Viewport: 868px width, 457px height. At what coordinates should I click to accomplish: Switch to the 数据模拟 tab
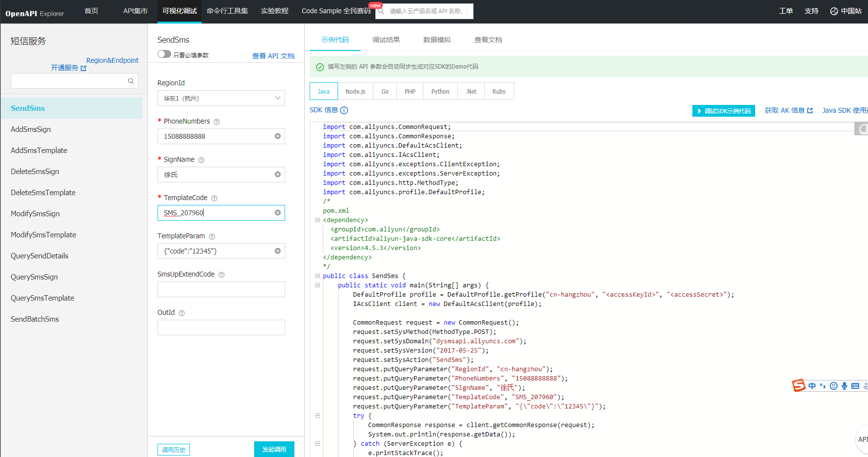tap(437, 40)
